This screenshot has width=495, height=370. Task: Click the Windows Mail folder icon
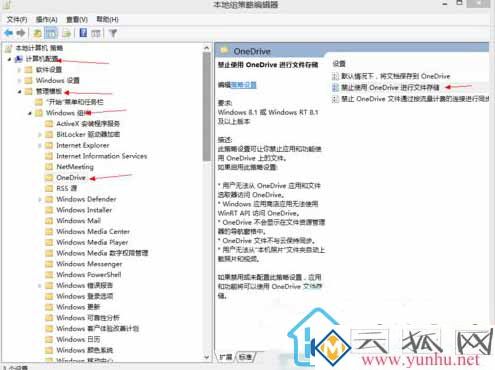[x=49, y=221]
